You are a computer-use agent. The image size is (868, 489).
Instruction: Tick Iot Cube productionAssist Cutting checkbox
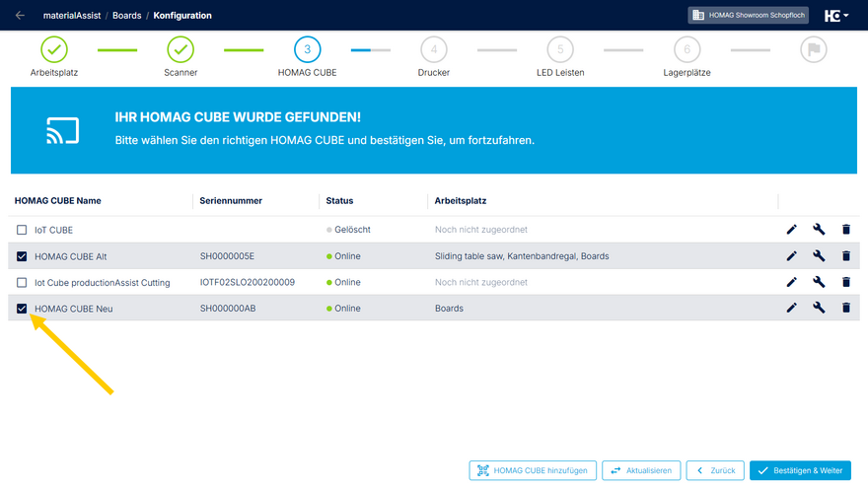coord(22,283)
